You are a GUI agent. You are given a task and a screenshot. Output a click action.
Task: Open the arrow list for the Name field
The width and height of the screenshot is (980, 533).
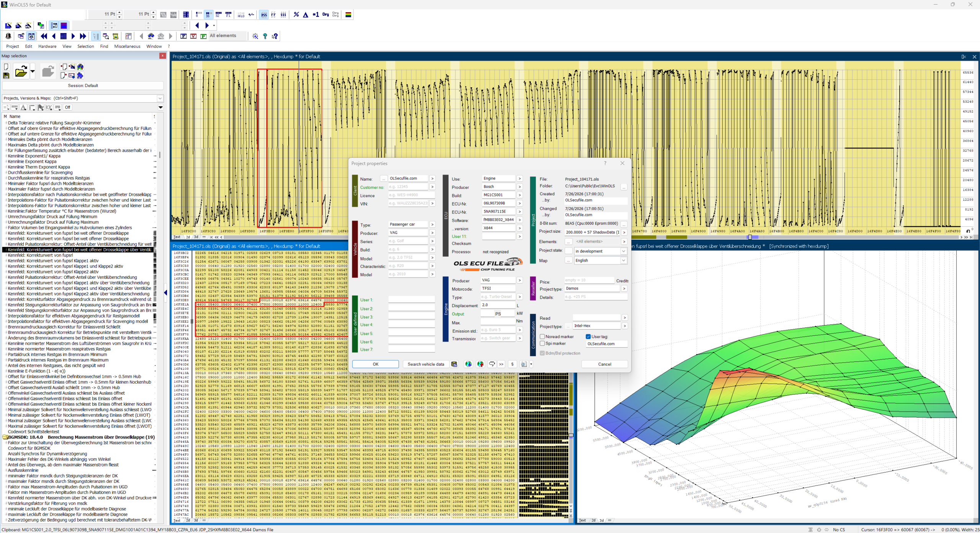432,178
